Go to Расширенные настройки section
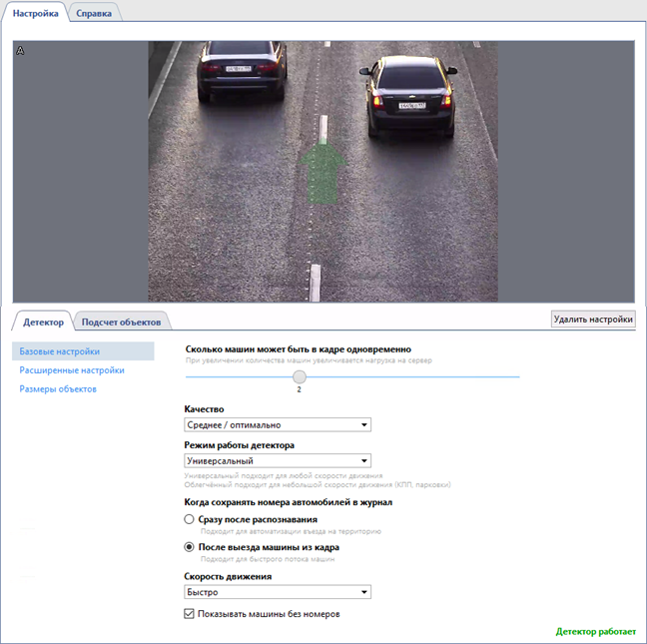 click(x=72, y=370)
